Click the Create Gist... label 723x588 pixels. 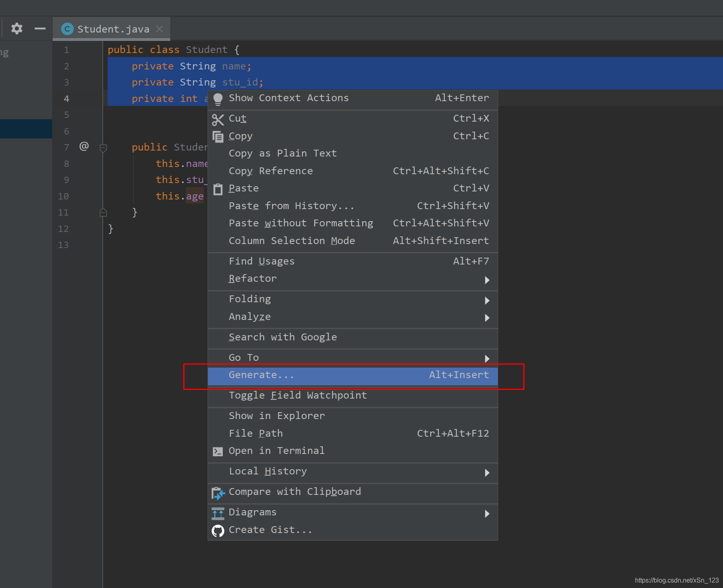(270, 530)
